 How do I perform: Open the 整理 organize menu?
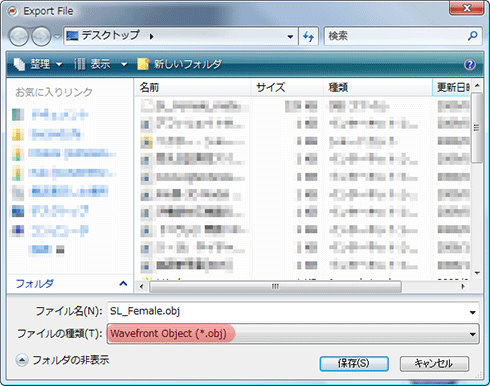click(x=38, y=64)
